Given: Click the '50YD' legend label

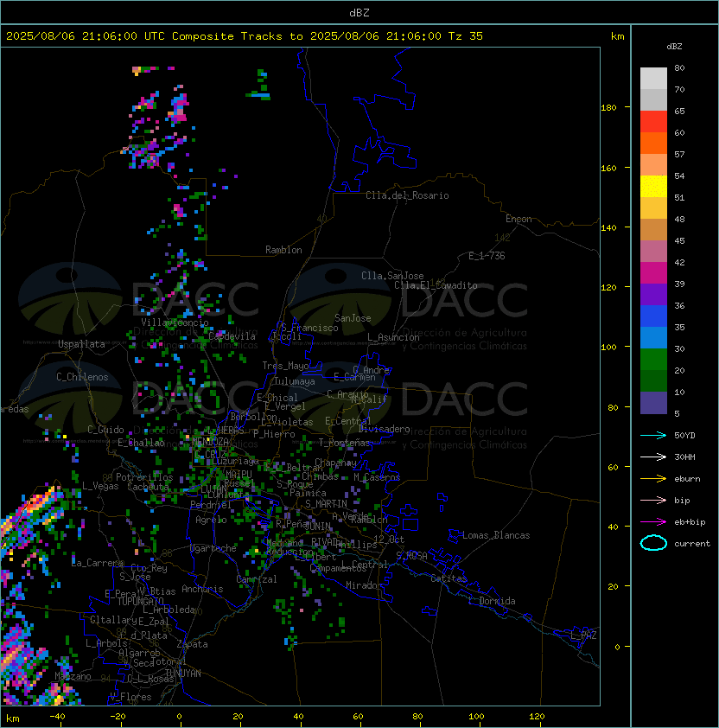Looking at the screenshot, I should click(x=684, y=436).
